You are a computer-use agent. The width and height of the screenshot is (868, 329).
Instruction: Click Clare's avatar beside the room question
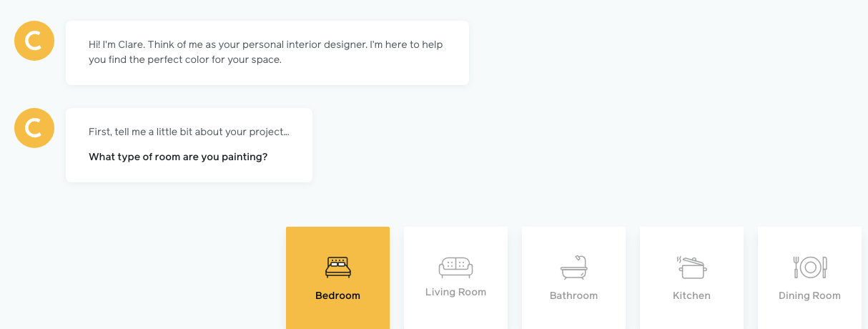click(34, 128)
